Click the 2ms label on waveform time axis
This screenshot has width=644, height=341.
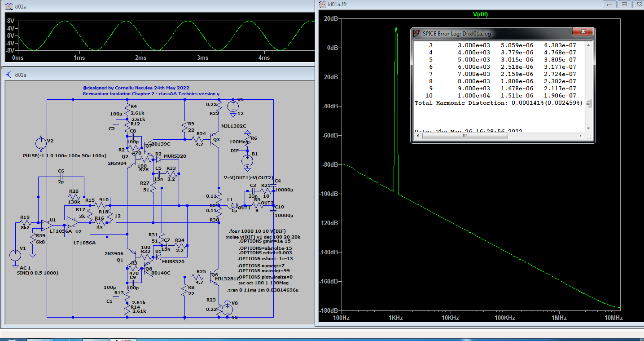point(140,58)
